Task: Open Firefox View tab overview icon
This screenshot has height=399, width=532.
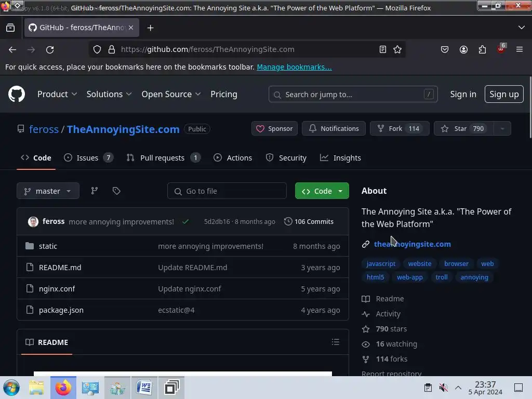Action: [x=10, y=28]
